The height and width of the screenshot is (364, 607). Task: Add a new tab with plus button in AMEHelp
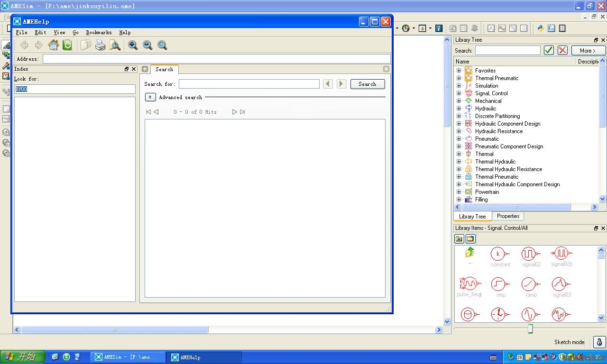(145, 69)
